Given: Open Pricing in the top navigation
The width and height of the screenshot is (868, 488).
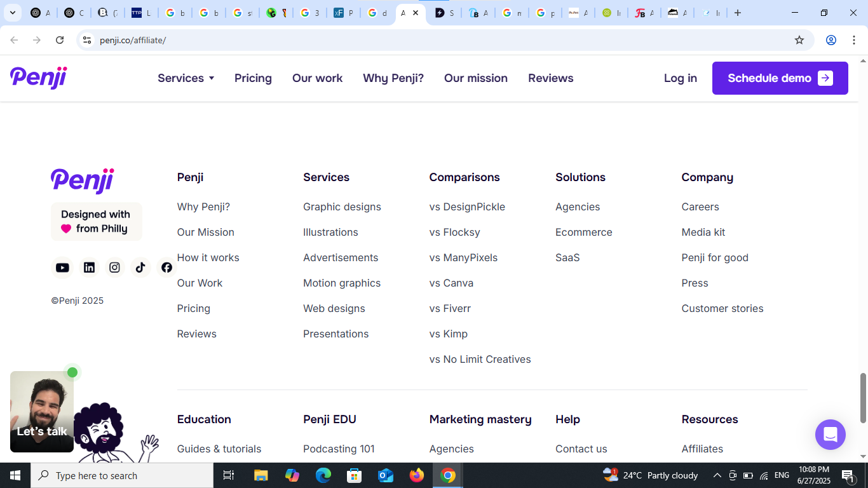Looking at the screenshot, I should tap(253, 78).
